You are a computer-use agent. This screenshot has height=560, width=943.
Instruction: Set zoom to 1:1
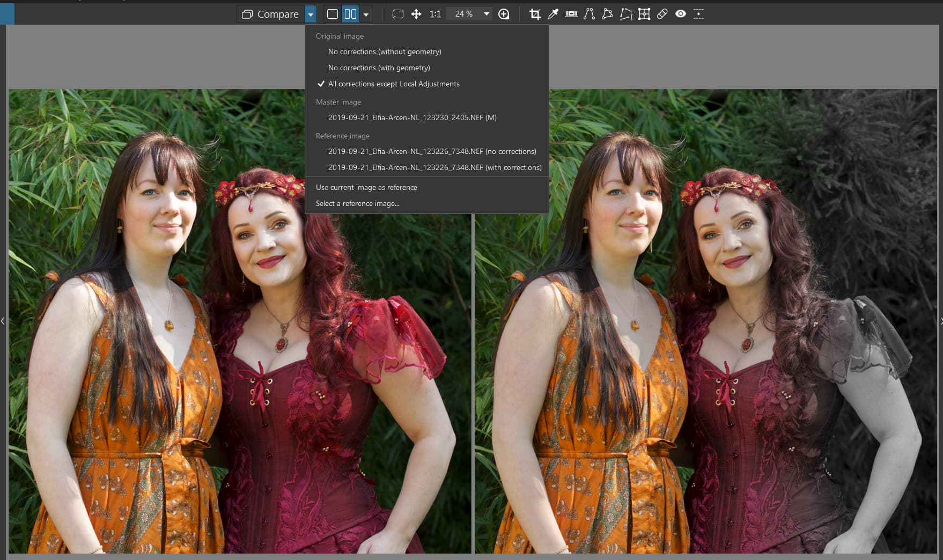pos(435,14)
